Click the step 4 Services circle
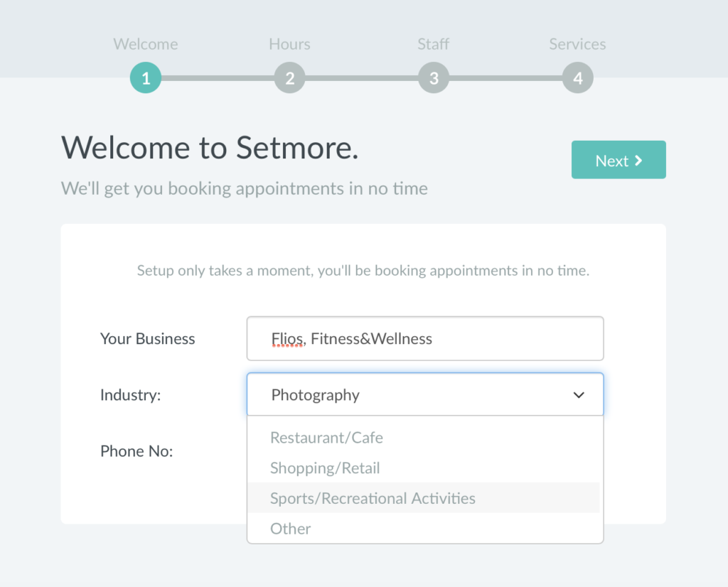This screenshot has width=728, height=587. (577, 78)
